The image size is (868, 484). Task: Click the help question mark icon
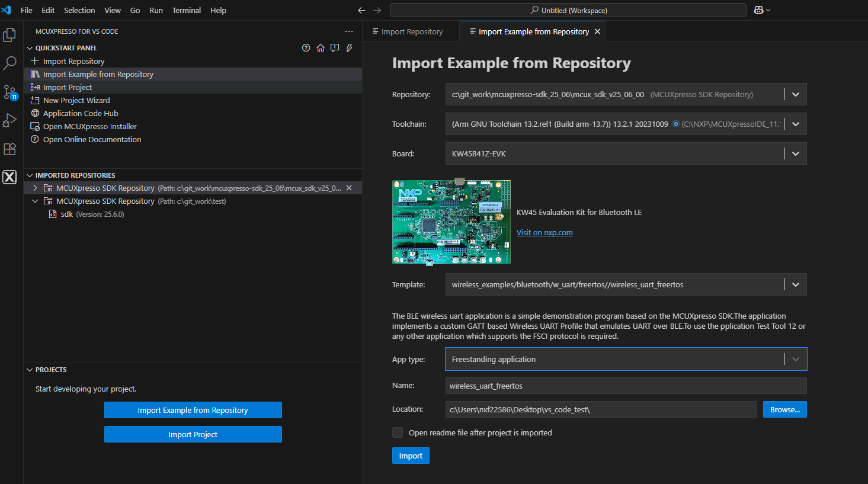point(306,48)
